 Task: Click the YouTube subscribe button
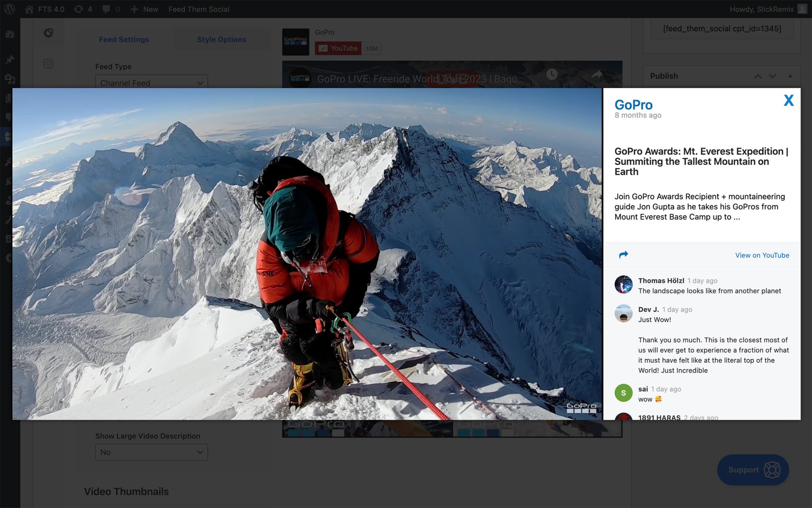click(338, 48)
